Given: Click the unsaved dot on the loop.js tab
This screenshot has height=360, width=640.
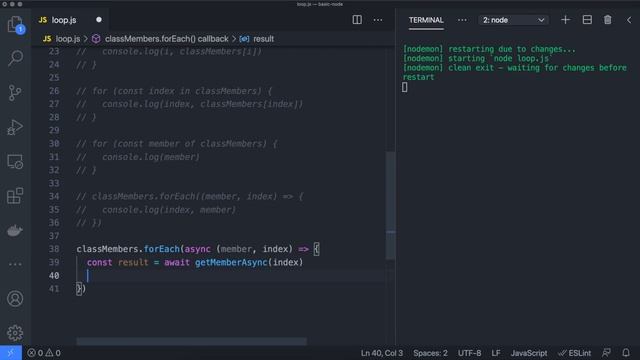Looking at the screenshot, I should (x=99, y=20).
